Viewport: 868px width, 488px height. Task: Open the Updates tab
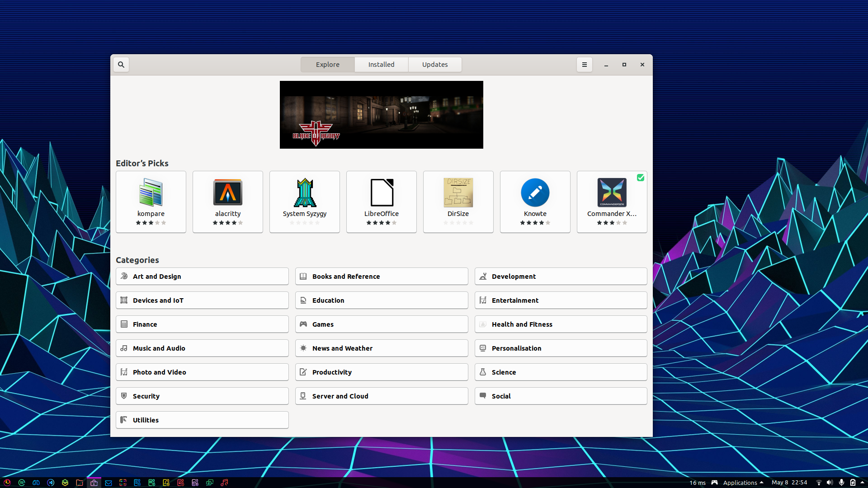[434, 64]
